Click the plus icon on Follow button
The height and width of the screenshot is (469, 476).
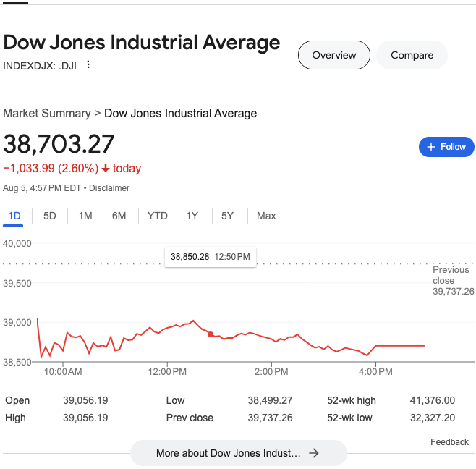(x=431, y=147)
